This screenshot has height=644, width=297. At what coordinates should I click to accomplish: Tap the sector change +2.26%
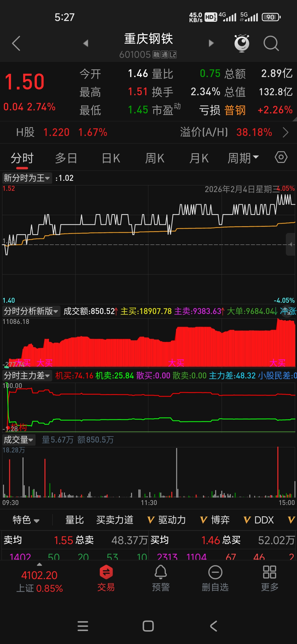click(x=275, y=110)
